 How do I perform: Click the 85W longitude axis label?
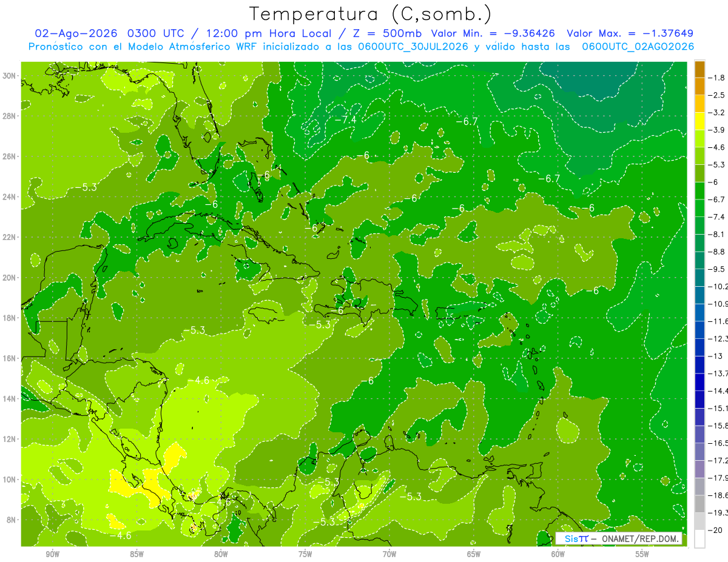[136, 554]
